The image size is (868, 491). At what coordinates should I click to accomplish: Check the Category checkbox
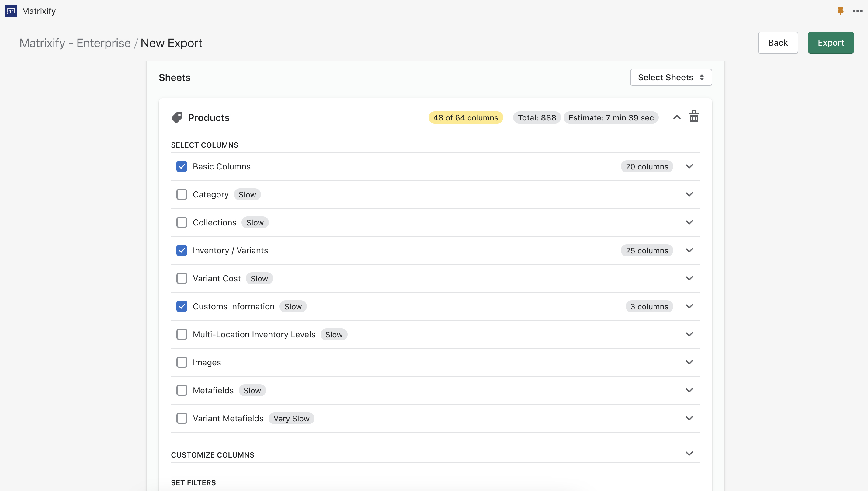point(182,195)
